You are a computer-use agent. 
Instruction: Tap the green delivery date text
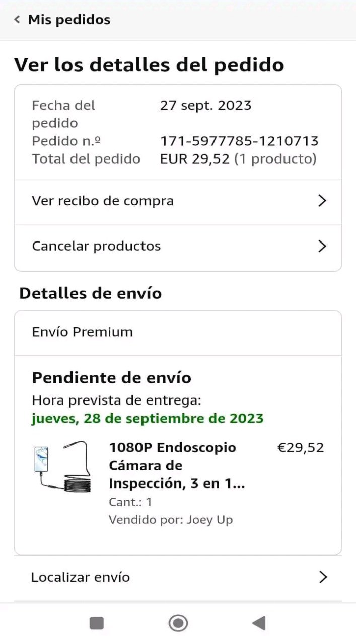click(x=147, y=419)
